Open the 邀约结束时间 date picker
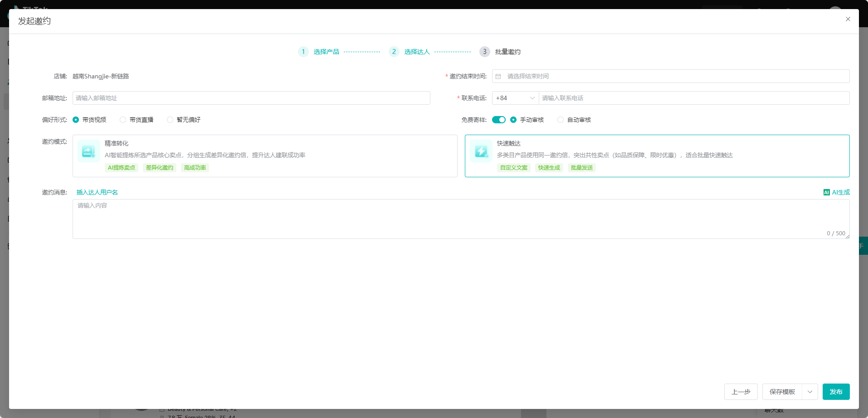Viewport: 868px width, 418px height. (671, 76)
